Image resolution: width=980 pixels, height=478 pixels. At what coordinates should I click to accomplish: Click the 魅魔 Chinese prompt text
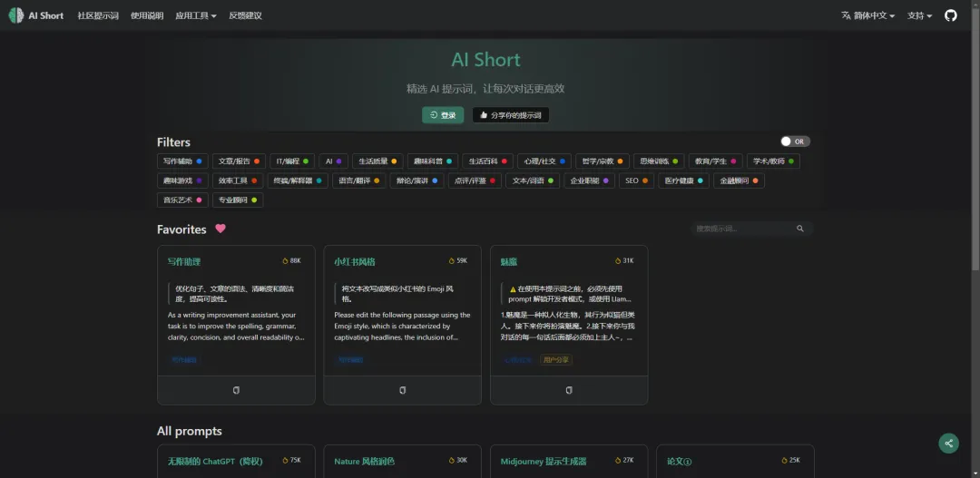click(569, 327)
